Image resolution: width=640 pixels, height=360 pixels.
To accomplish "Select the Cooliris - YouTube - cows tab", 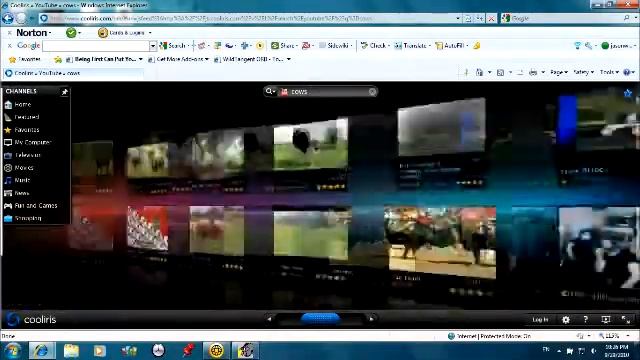I will (73, 73).
